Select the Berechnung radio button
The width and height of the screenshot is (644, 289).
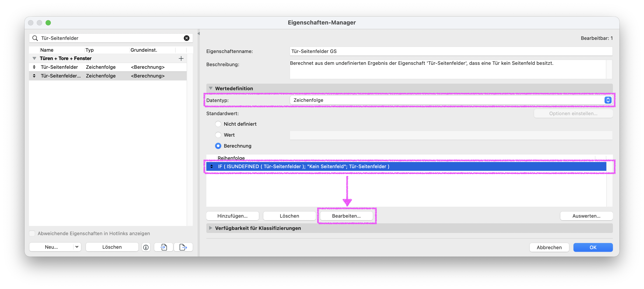point(218,146)
